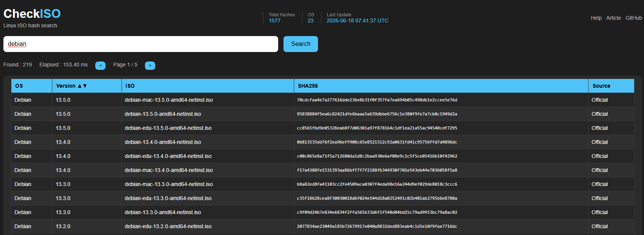Go to next results page arrow
644x235 pixels.
point(150,65)
